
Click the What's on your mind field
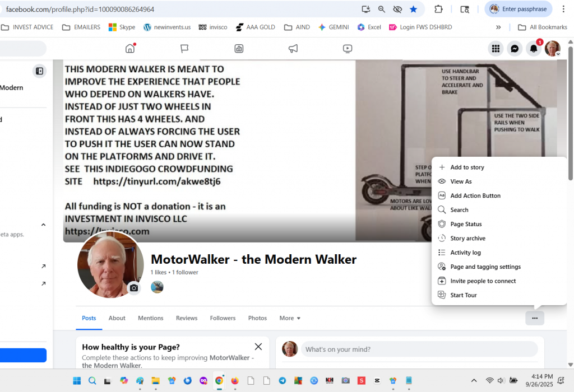pos(419,349)
